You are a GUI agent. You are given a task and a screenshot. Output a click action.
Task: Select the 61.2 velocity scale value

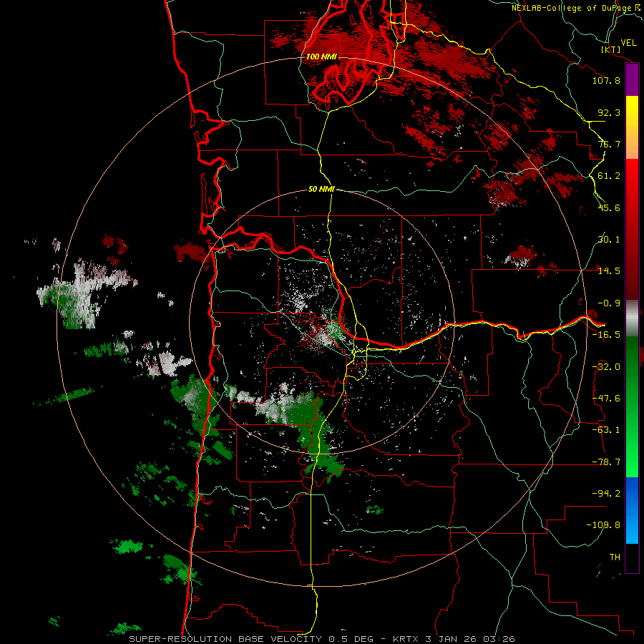click(609, 176)
